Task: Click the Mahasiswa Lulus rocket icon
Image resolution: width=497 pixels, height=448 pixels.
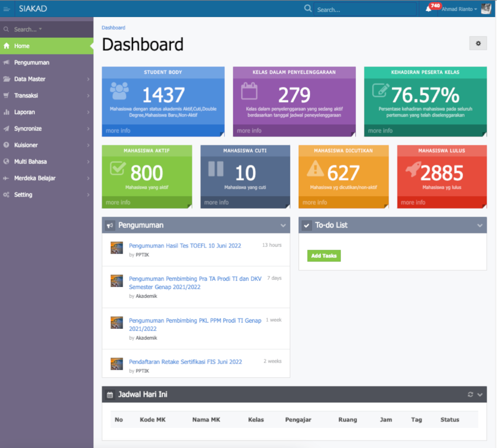Action: click(x=413, y=169)
